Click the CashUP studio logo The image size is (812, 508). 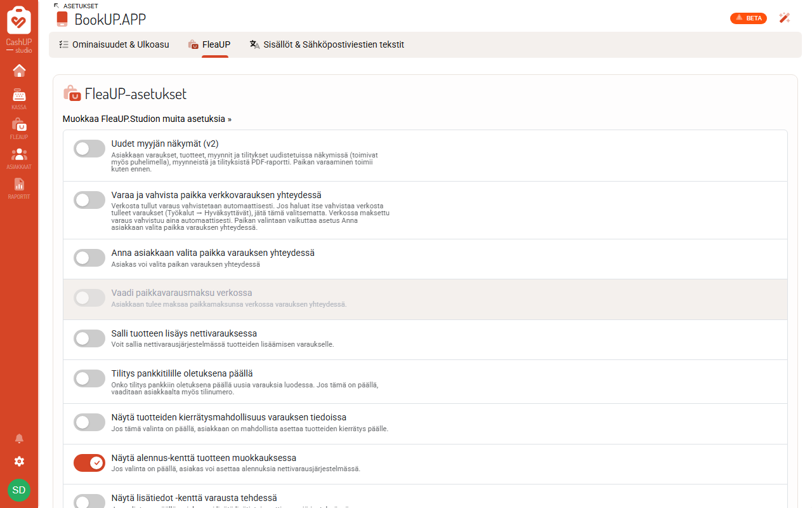(19, 29)
